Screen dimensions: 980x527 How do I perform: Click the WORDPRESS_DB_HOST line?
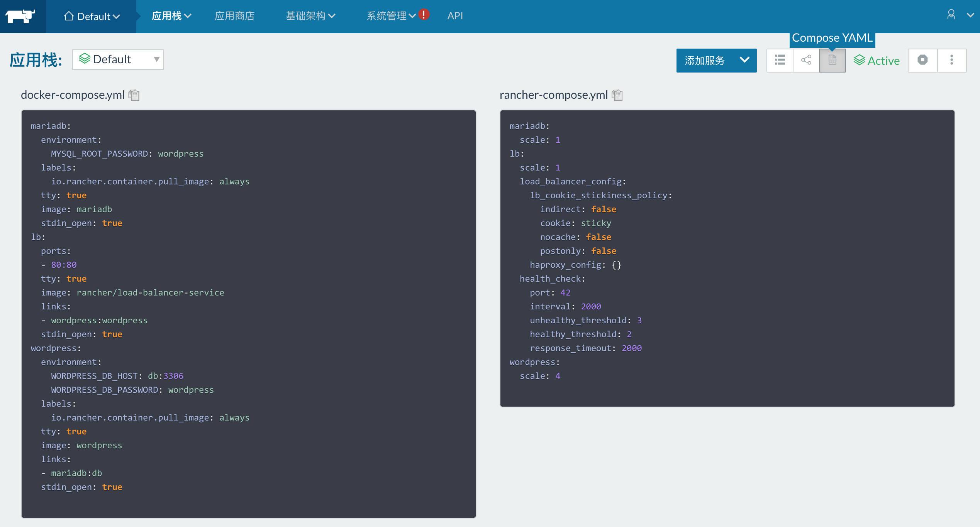pyautogui.click(x=117, y=376)
